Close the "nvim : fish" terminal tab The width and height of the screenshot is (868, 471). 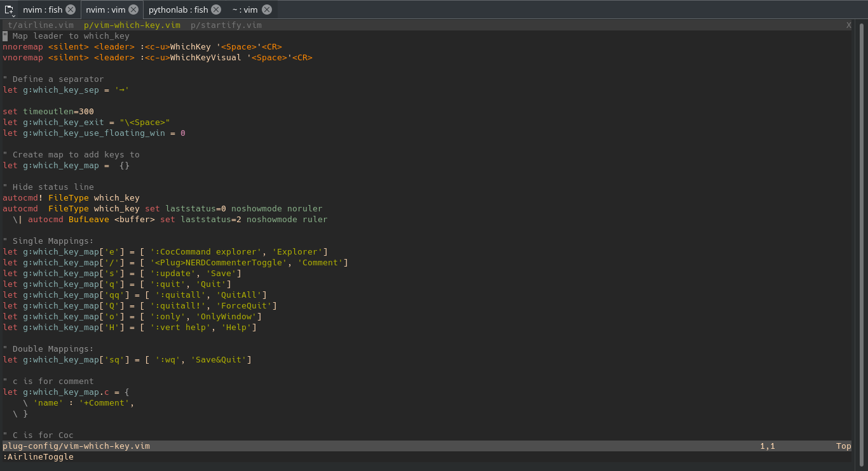[x=70, y=10]
